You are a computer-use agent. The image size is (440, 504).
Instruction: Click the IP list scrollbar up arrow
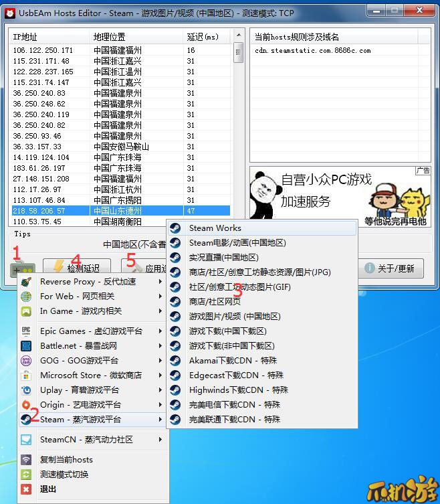pos(238,35)
